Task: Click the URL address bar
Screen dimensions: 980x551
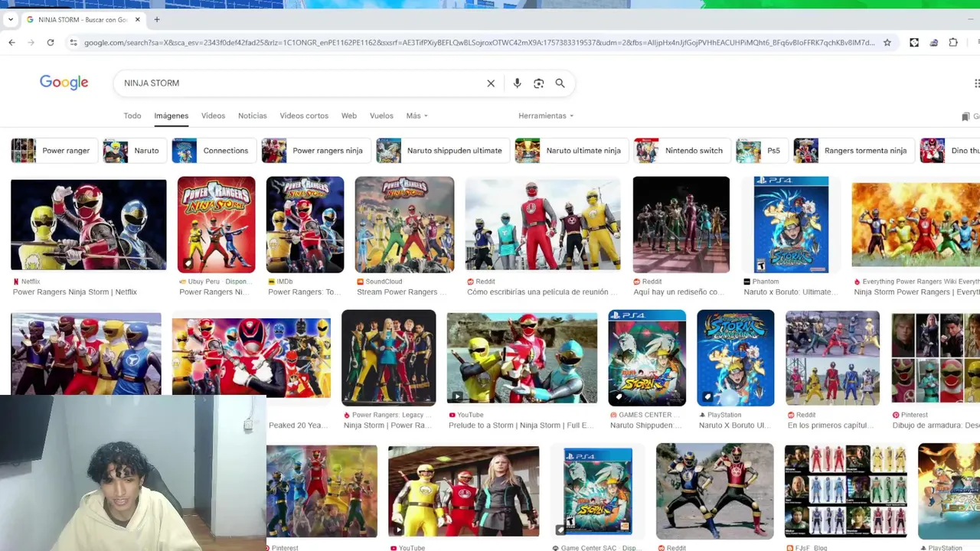Action: point(479,43)
